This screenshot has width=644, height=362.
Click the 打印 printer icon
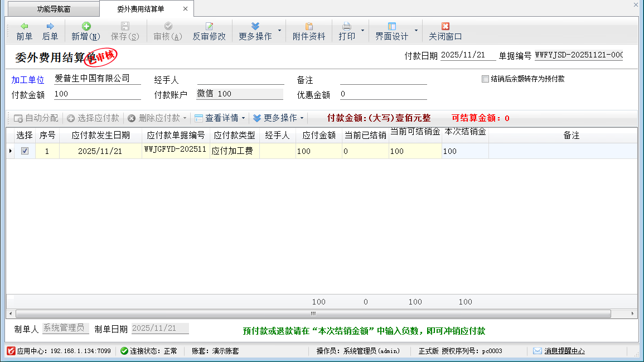tap(346, 26)
